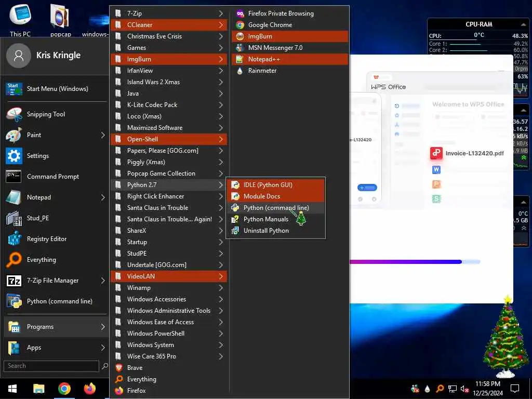532x399 pixels.
Task: Launch Brave from programs list
Action: point(169,368)
